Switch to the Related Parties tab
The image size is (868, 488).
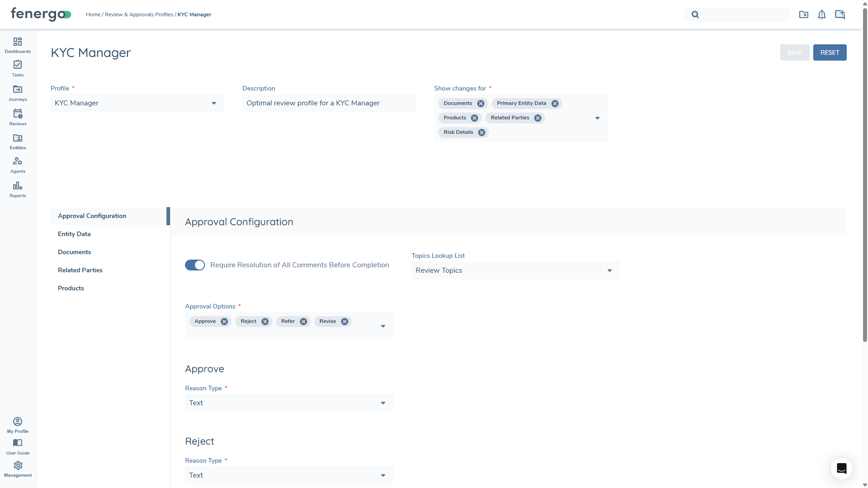click(x=80, y=270)
